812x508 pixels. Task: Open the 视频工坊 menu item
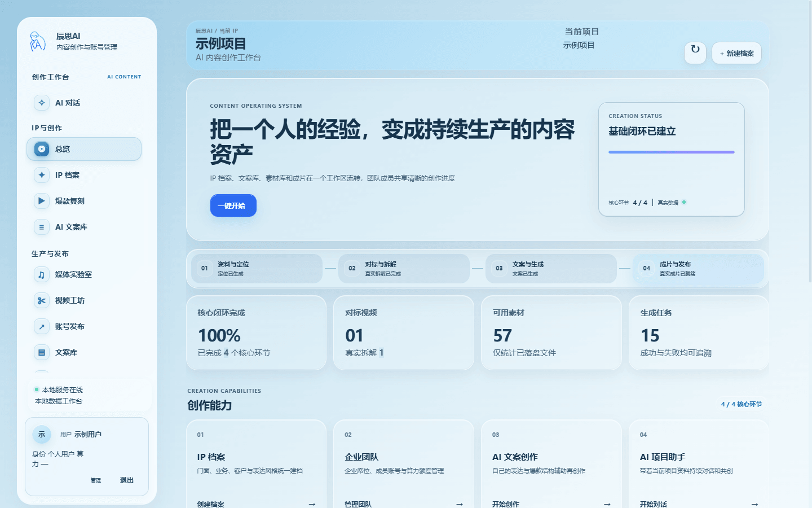pos(84,300)
